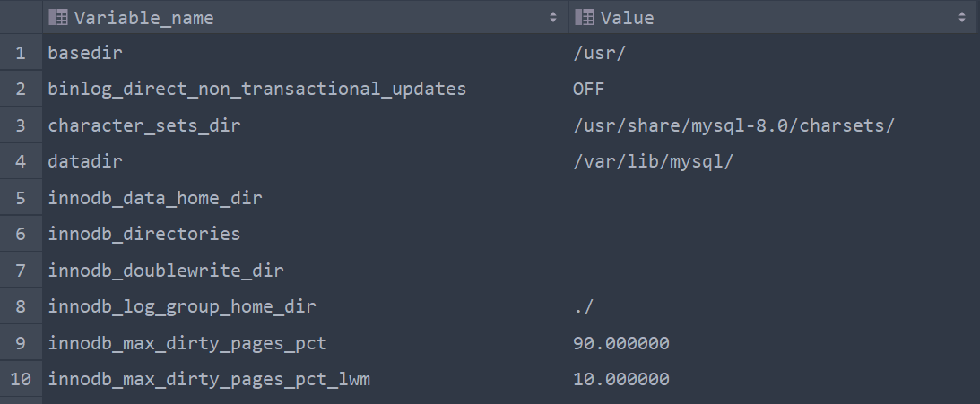Viewport: 980px width, 404px height.
Task: Click the 90.000000 value cell
Action: pyautogui.click(x=620, y=344)
